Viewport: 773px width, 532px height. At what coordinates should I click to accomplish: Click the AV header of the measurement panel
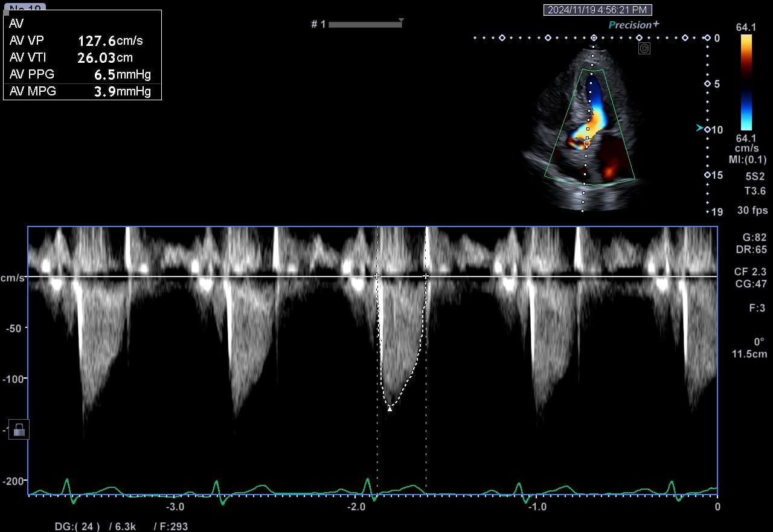16,24
